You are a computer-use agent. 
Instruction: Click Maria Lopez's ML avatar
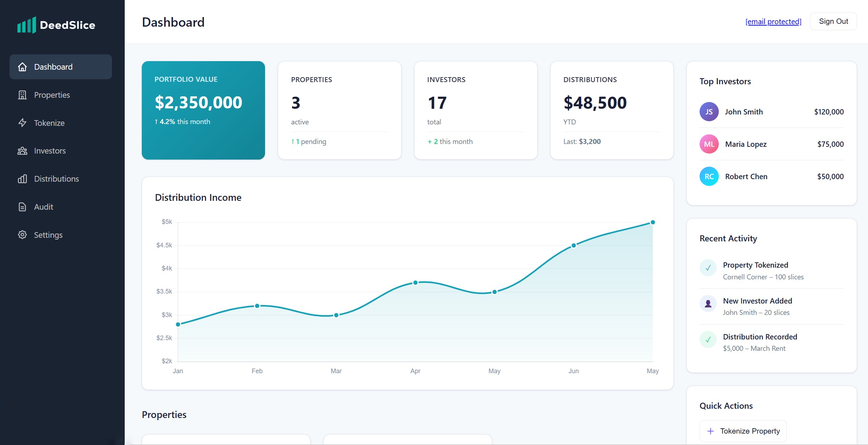point(709,144)
